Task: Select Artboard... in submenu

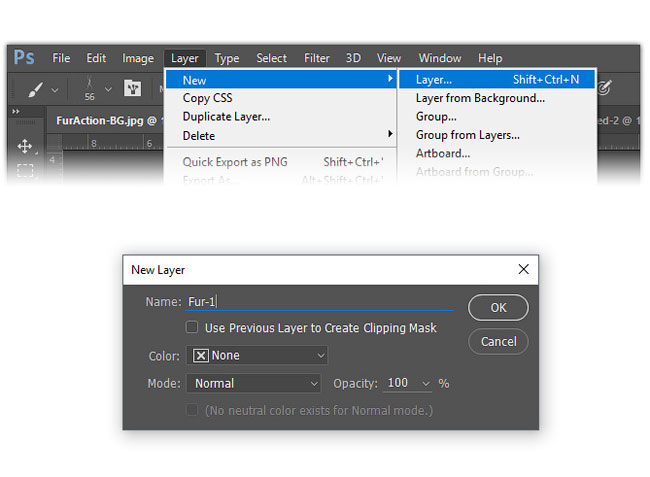Action: [497, 153]
